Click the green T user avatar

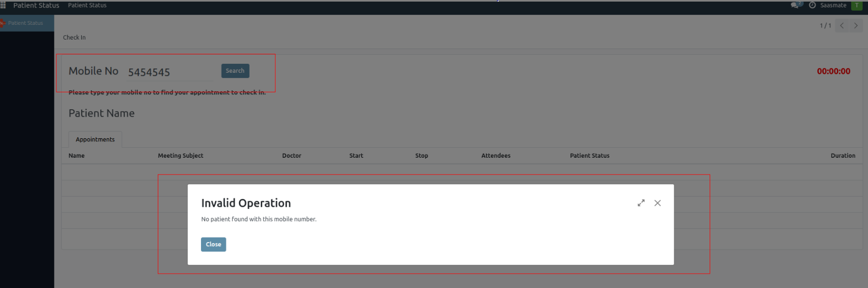pyautogui.click(x=856, y=5)
